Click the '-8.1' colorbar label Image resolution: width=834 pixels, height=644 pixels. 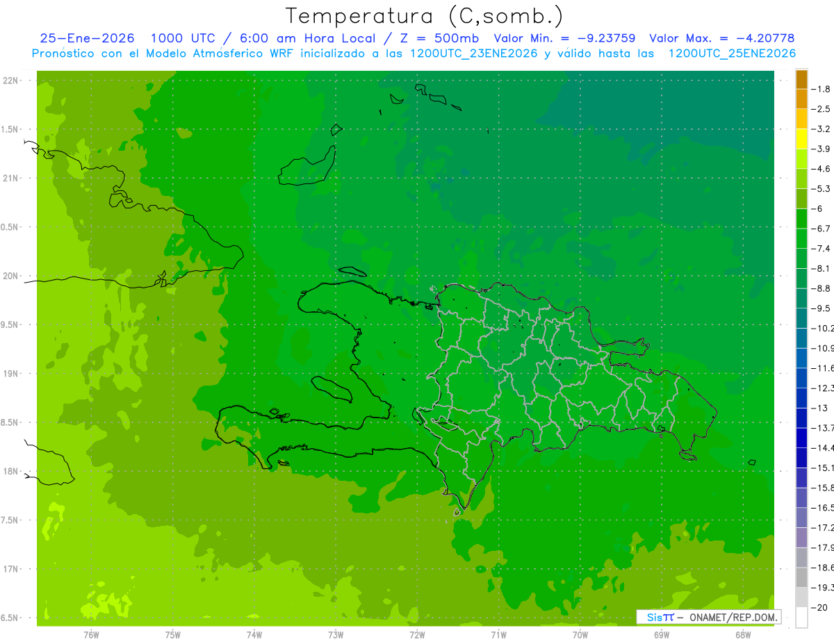click(x=821, y=268)
